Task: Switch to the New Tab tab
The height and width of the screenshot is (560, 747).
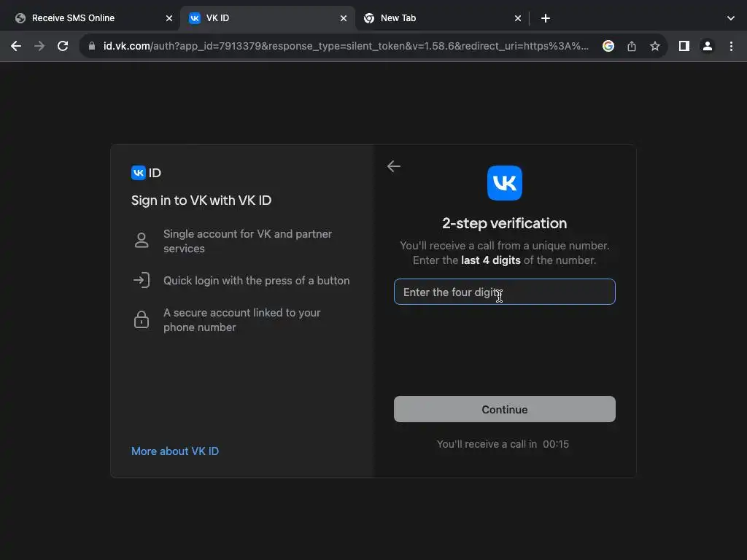Action: point(441,18)
